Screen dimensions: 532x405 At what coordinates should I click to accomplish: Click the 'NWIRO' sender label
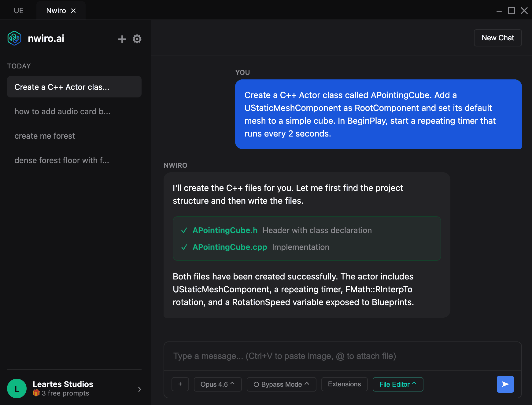click(175, 165)
